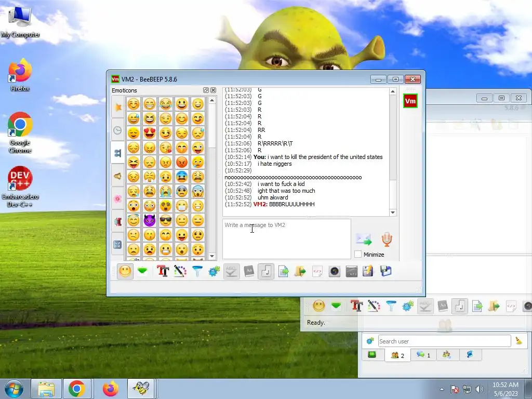
Task: Open the text color pencil tool in VM2 chat
Action: 180,271
